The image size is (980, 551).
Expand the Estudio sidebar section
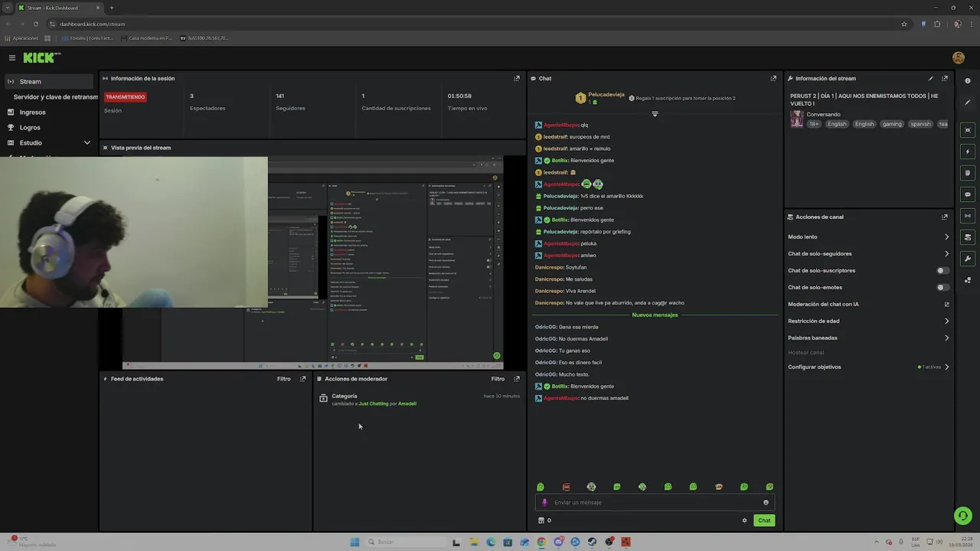click(x=87, y=143)
